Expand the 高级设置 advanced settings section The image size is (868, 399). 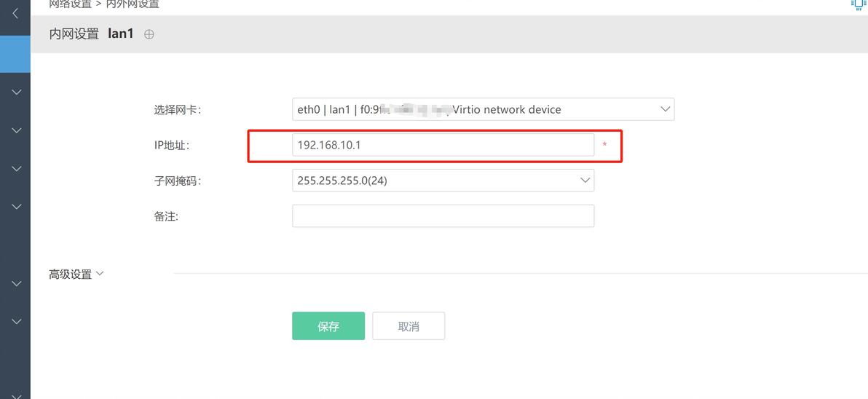coord(76,274)
